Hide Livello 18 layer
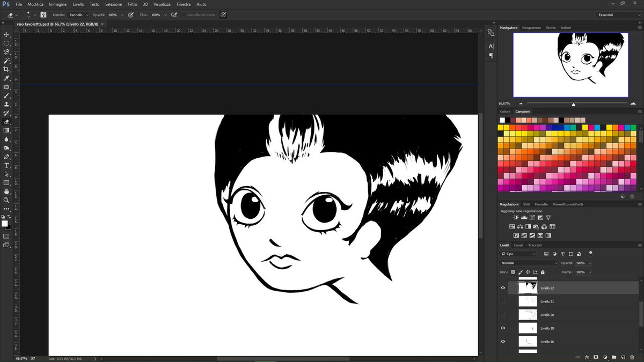The image size is (644, 362). (503, 328)
